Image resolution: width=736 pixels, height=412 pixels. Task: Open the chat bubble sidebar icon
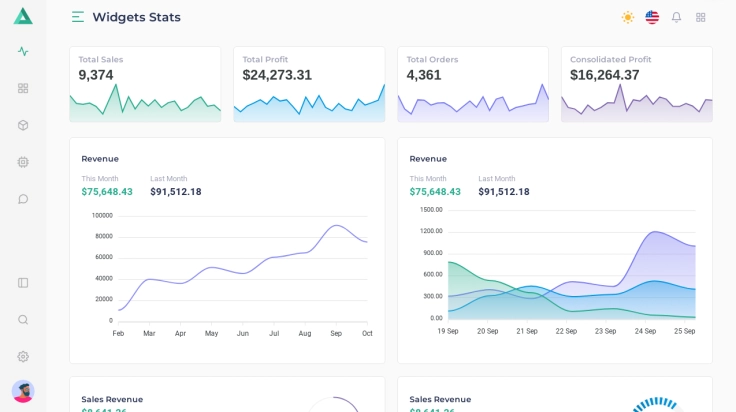click(23, 199)
